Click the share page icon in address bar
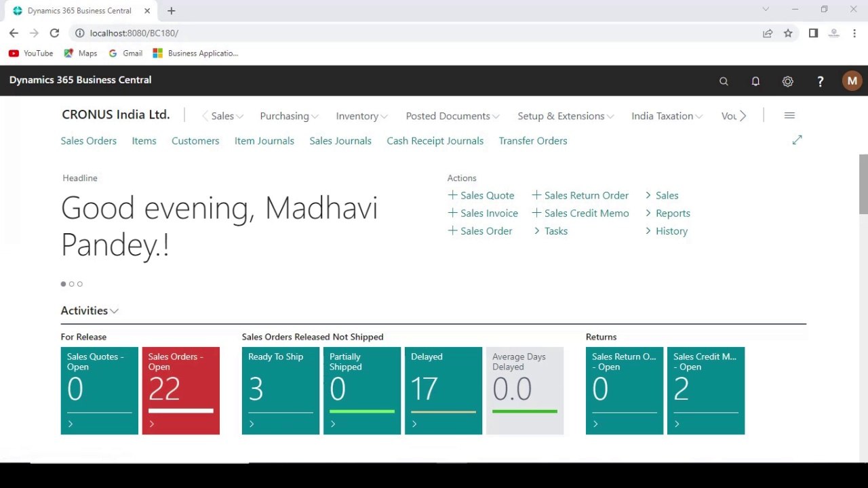 [768, 33]
